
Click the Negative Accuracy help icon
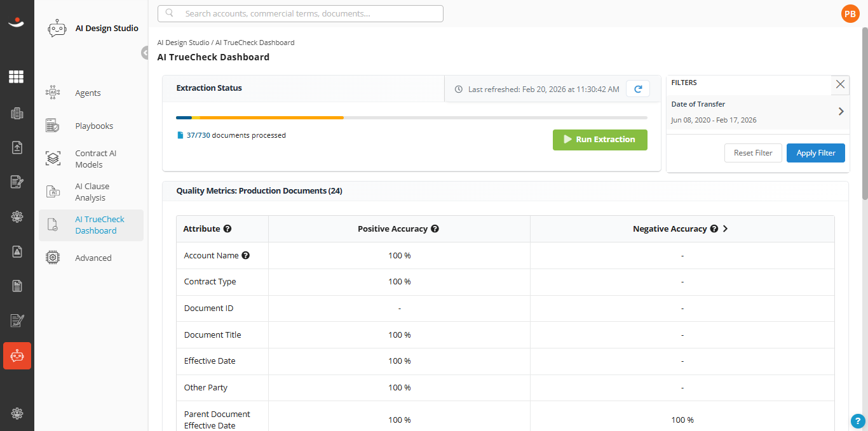(x=714, y=229)
